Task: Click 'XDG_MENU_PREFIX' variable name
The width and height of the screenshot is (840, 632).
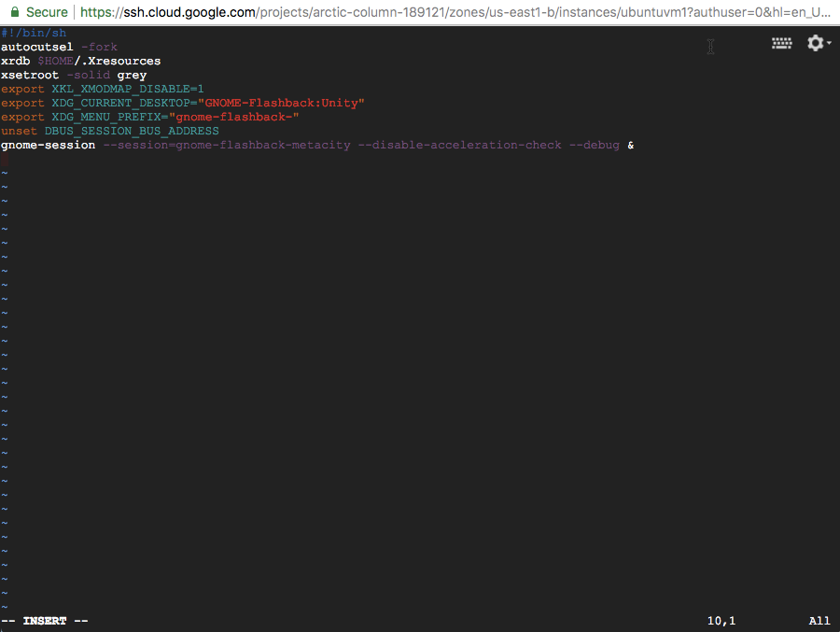Action: point(106,117)
